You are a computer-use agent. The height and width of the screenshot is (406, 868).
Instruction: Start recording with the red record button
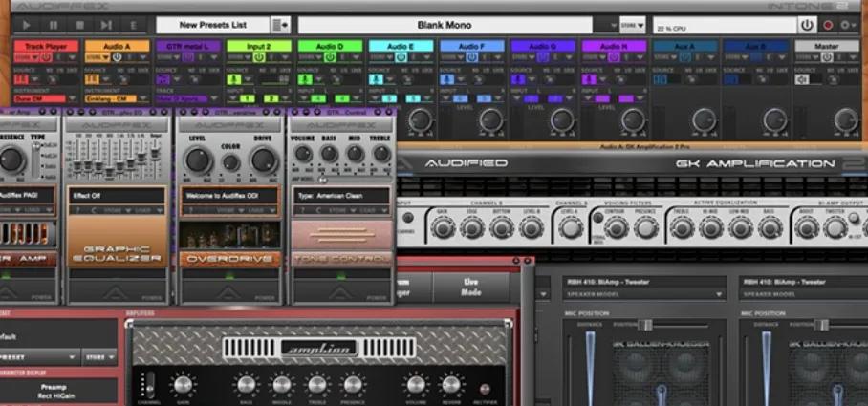tap(828, 25)
